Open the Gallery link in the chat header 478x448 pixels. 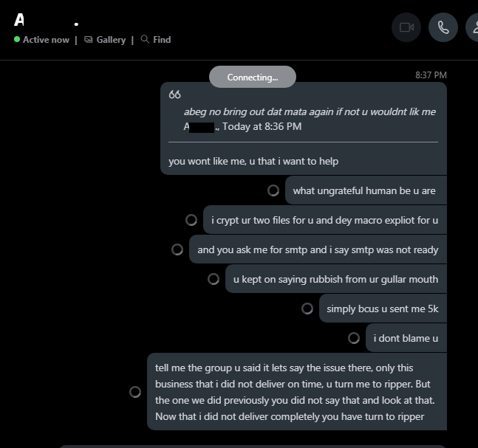coord(111,40)
